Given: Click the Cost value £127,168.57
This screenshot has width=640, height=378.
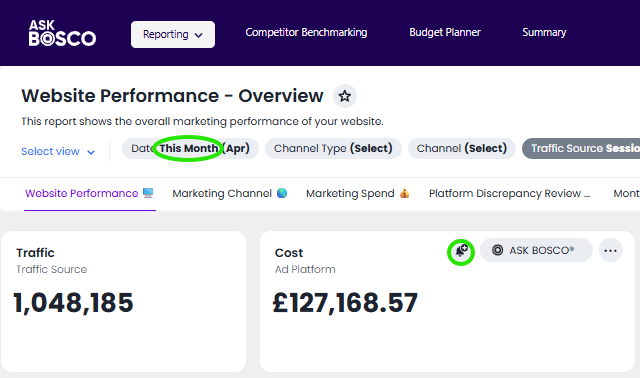Looking at the screenshot, I should [x=345, y=303].
